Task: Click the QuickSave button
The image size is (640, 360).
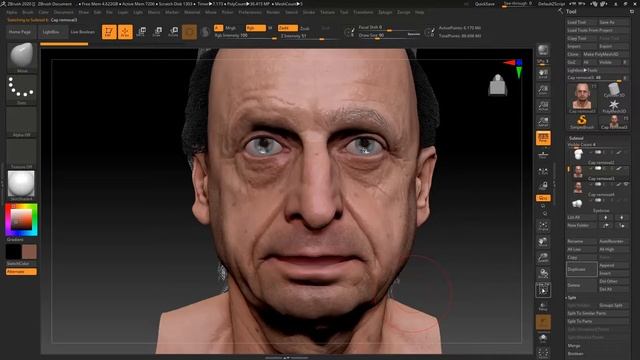Action: [484, 4]
